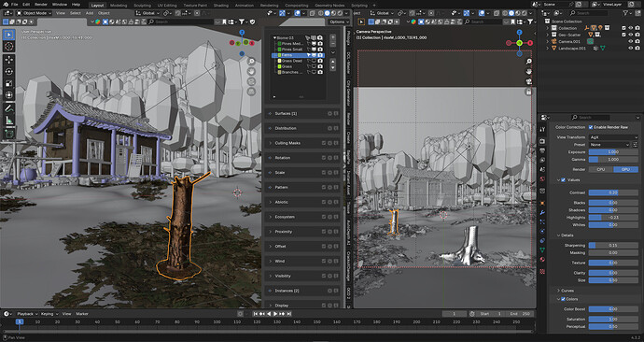
Task: Click pan hand icon in camera viewport
Action: point(528,72)
